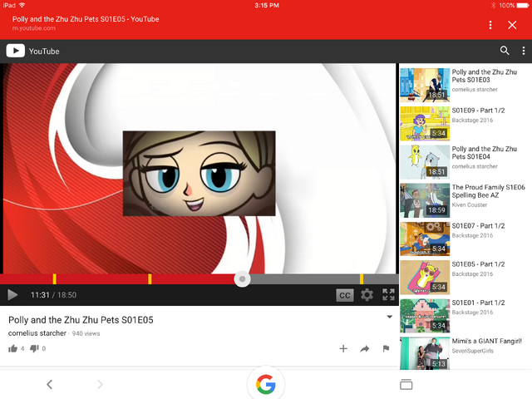
Task: Tap the battery indicator in status bar
Action: (522, 5)
